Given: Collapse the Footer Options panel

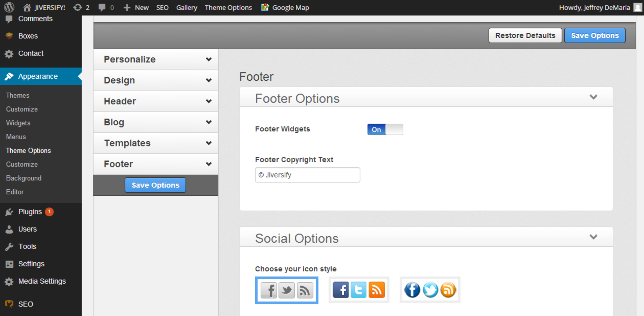Looking at the screenshot, I should pos(593,97).
